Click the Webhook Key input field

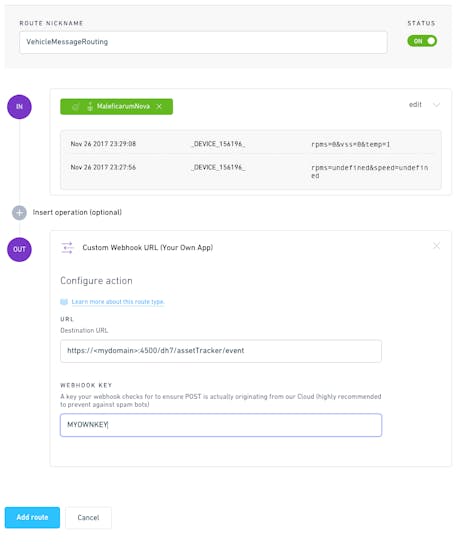point(221,425)
